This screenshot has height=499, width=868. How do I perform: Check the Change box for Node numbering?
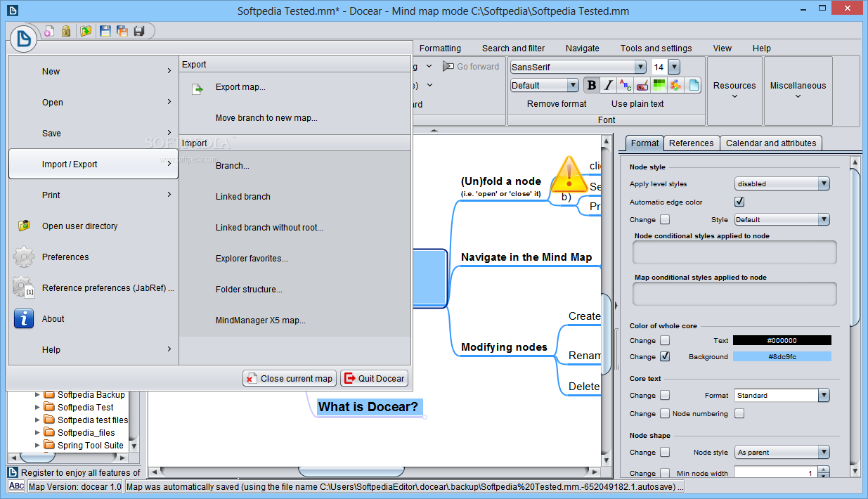coord(665,413)
